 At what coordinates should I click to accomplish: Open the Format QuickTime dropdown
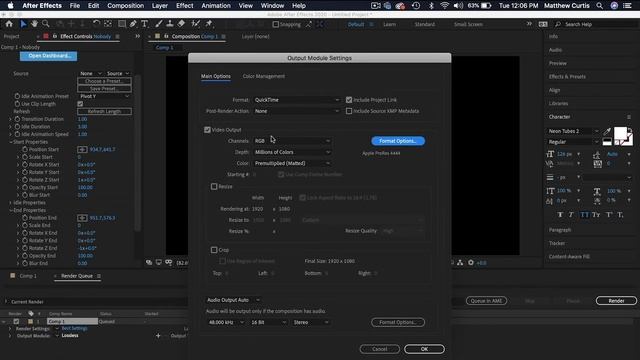(x=296, y=100)
